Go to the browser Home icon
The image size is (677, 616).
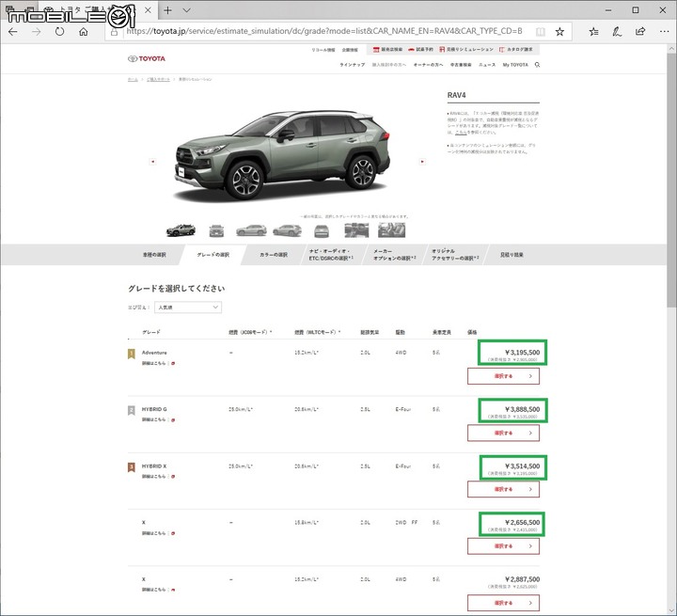[84, 32]
